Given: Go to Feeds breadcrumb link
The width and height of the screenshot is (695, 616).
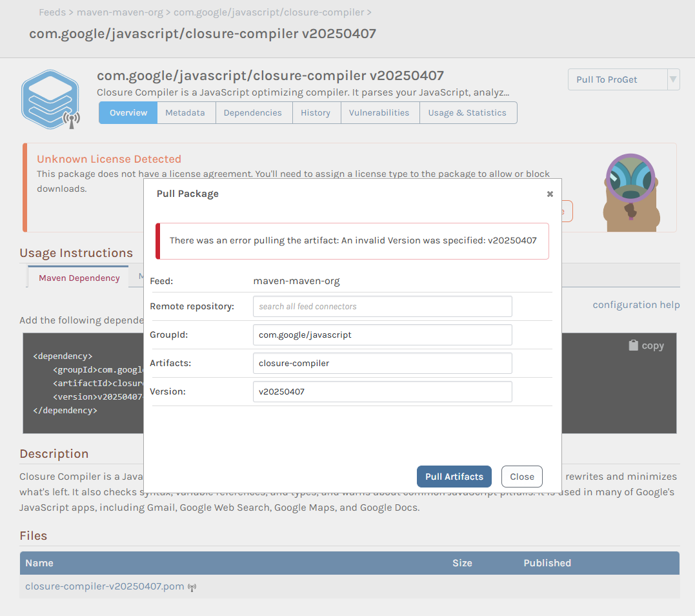Looking at the screenshot, I should coord(52,12).
